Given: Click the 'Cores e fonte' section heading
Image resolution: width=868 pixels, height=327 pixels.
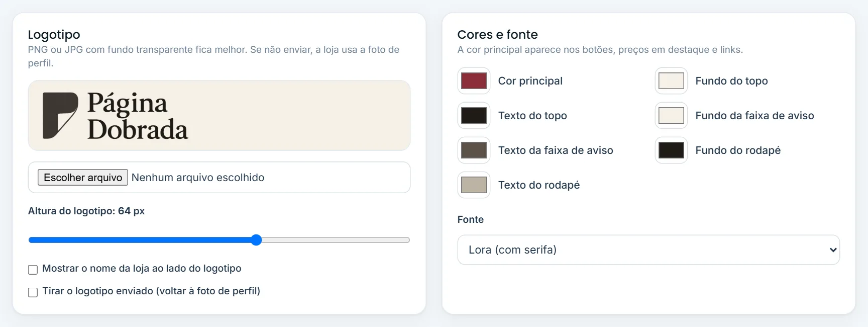Looking at the screenshot, I should (x=498, y=35).
